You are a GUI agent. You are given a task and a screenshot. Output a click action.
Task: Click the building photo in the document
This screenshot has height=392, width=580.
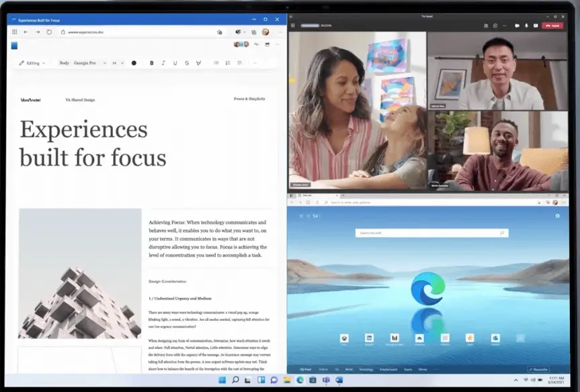click(x=80, y=273)
